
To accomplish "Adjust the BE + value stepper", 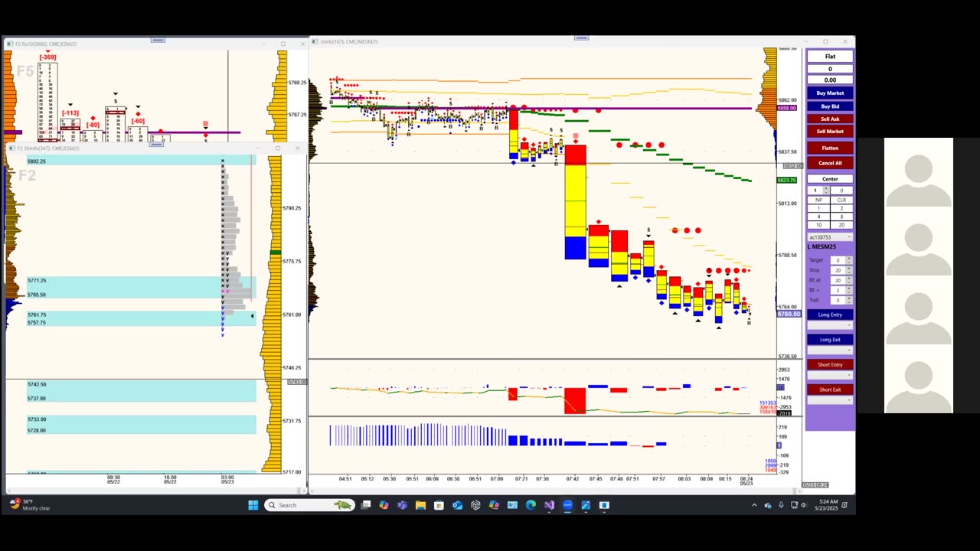I will [849, 290].
